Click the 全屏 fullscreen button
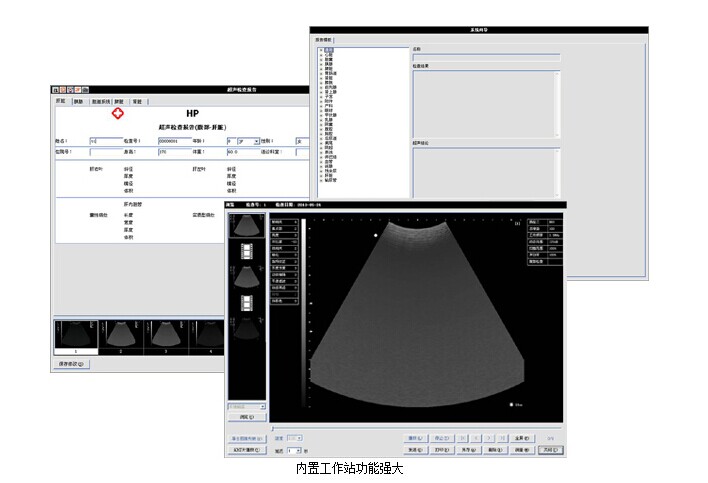This screenshot has width=708, height=483. tap(520, 438)
